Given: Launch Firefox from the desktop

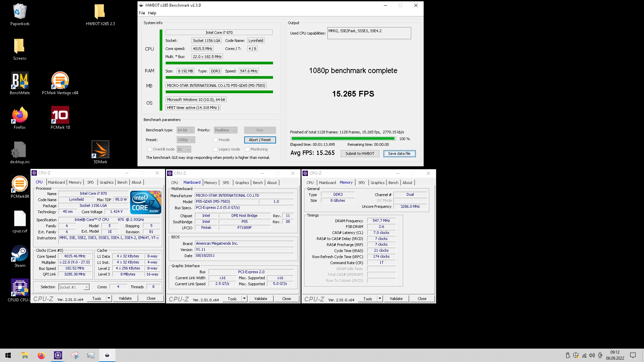Looking at the screenshot, I should click(x=19, y=118).
